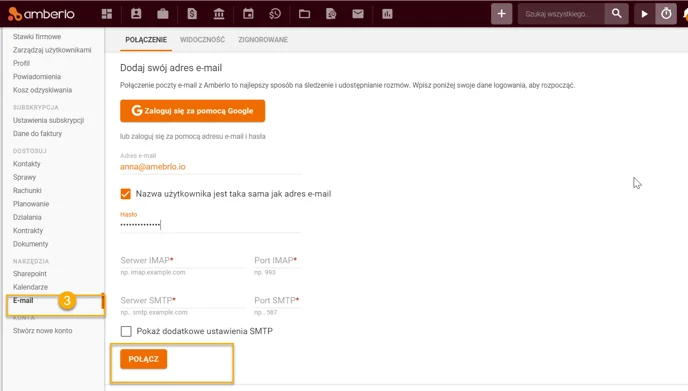Click the Adres e-mail field
This screenshot has height=391, width=688.
click(x=211, y=167)
